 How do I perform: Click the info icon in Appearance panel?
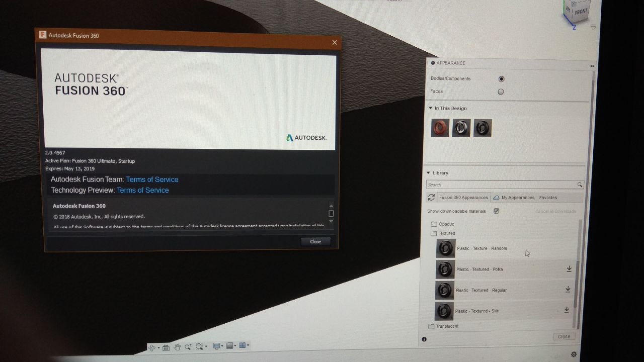coord(424,339)
